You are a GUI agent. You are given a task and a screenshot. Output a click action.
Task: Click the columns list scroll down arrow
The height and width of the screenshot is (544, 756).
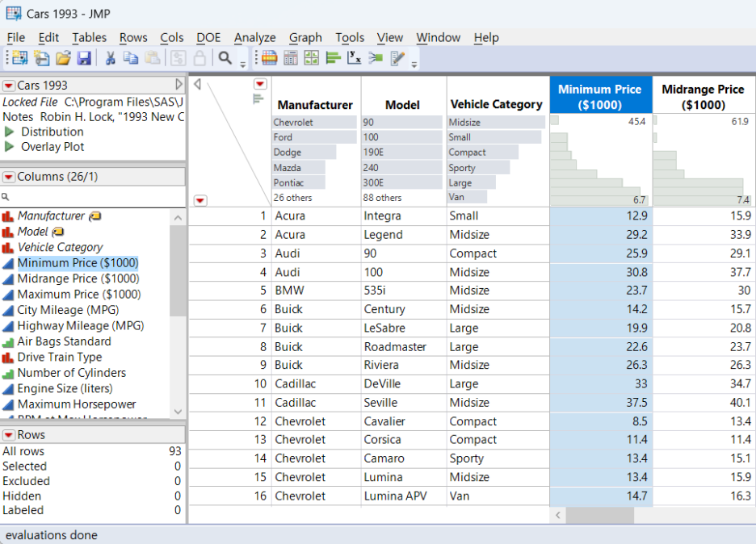coord(178,412)
